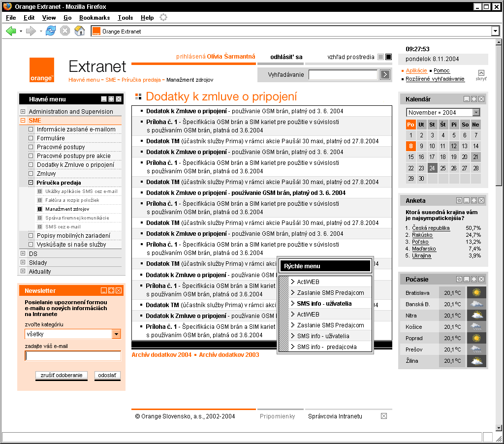Close the Kalendár panel

tap(481, 99)
